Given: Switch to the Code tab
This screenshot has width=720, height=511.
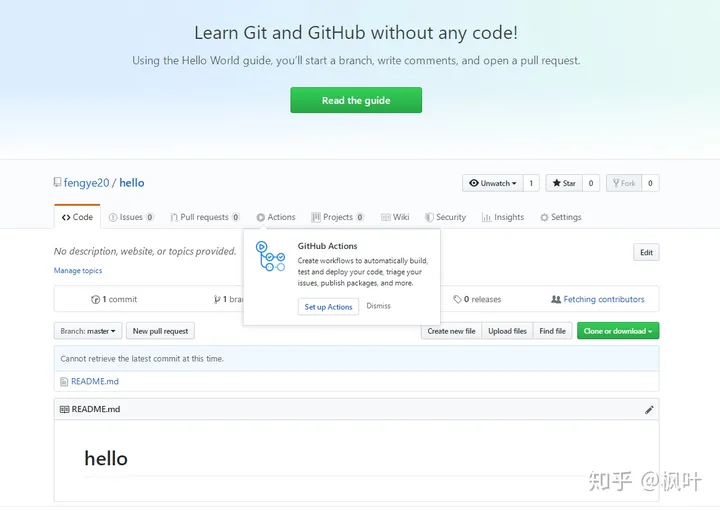Looking at the screenshot, I should tap(77, 217).
